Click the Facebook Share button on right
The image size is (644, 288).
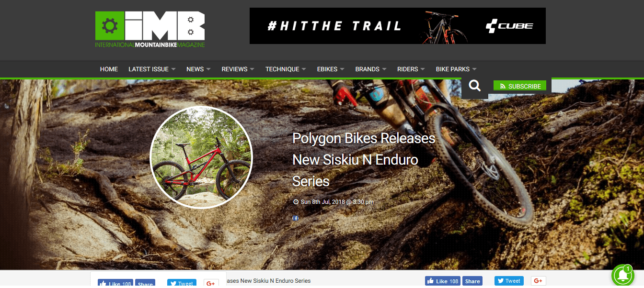coord(472,281)
